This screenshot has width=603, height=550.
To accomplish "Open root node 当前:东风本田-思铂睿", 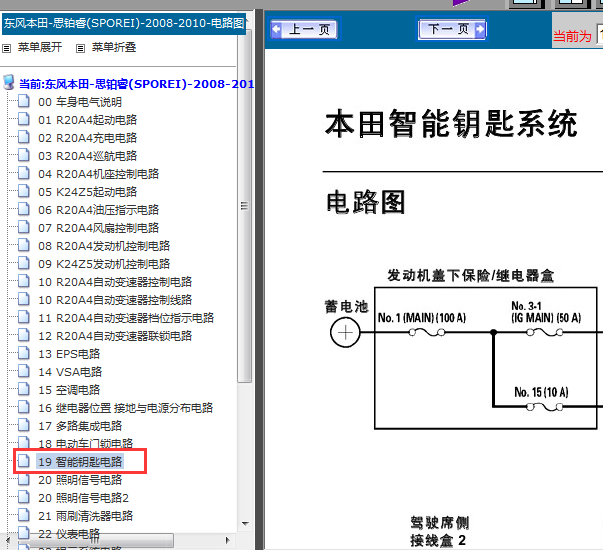I will click(x=137, y=84).
